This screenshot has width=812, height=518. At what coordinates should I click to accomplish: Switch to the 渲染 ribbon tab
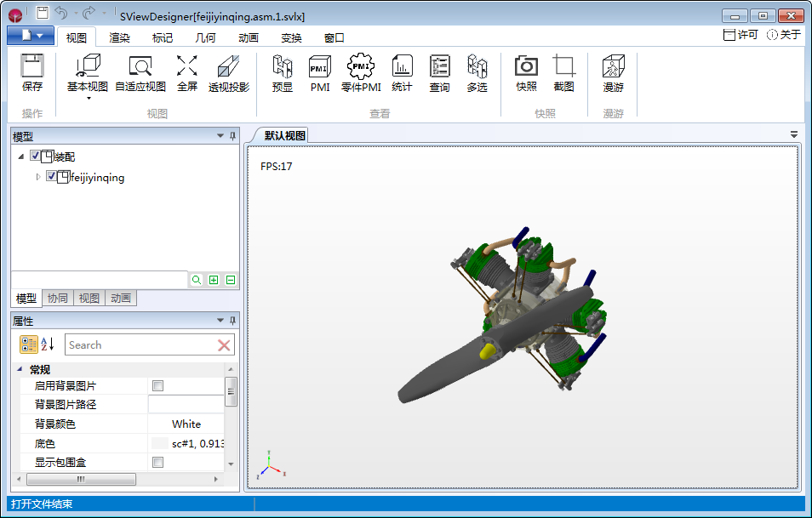click(119, 37)
